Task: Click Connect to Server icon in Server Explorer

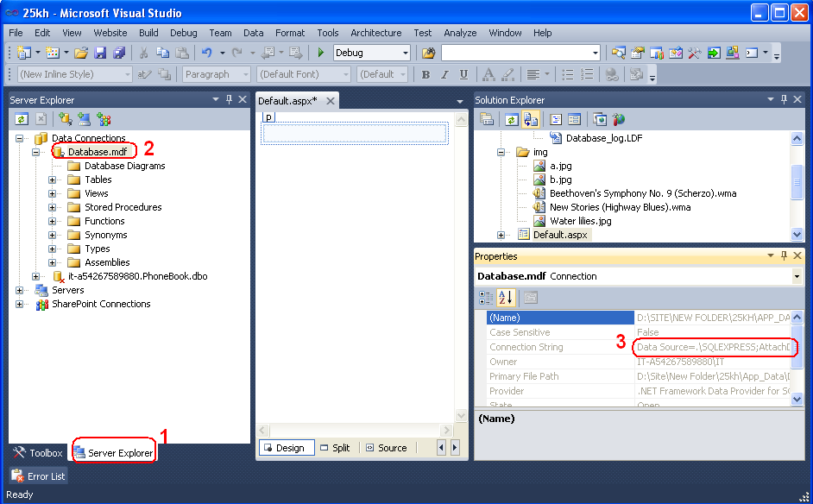Action: click(x=84, y=120)
